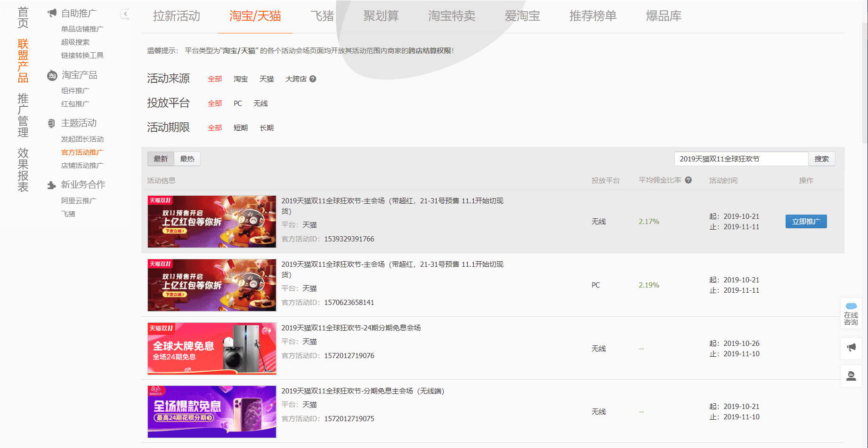The image size is (868, 448).
Task: Click activity ID 1572012719075 text
Action: point(349,419)
